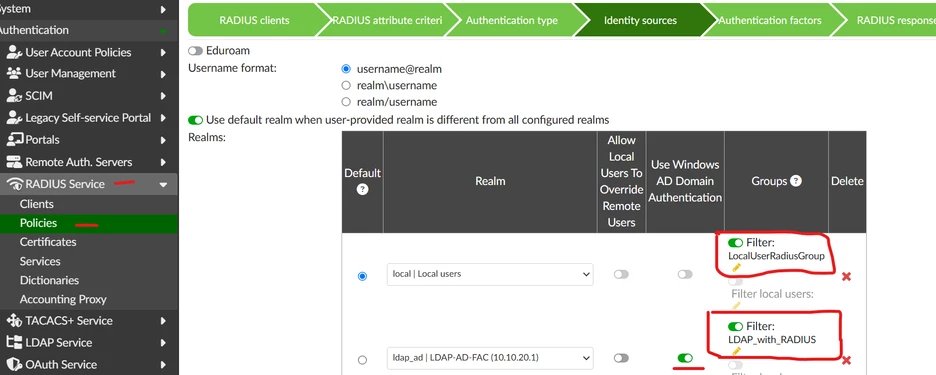The image size is (936, 375).
Task: Expand Portals submenu arrow
Action: tap(163, 140)
